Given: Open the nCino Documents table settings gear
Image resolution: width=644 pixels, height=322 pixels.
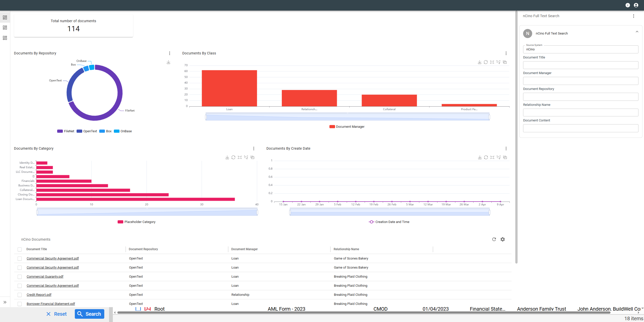Looking at the screenshot, I should [503, 239].
